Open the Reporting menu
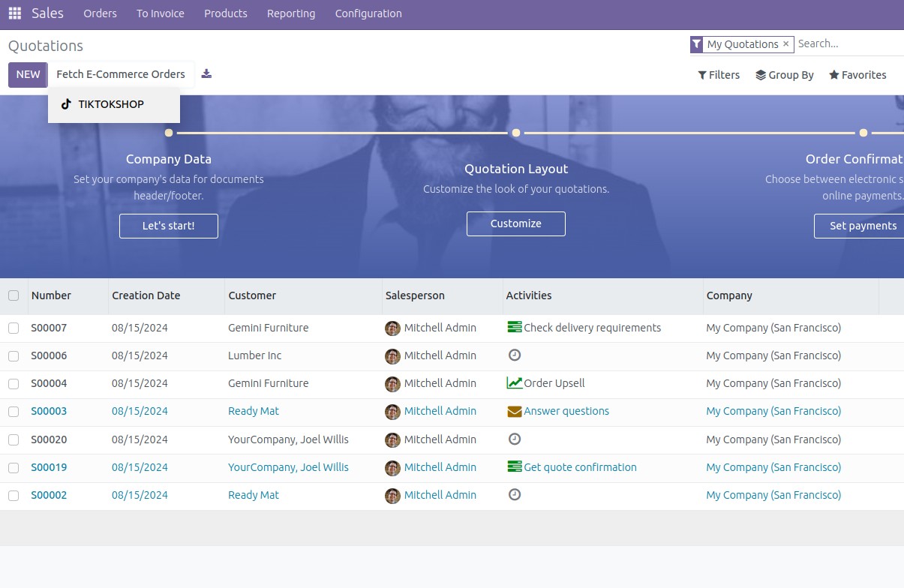Image resolution: width=904 pixels, height=588 pixels. 291,13
